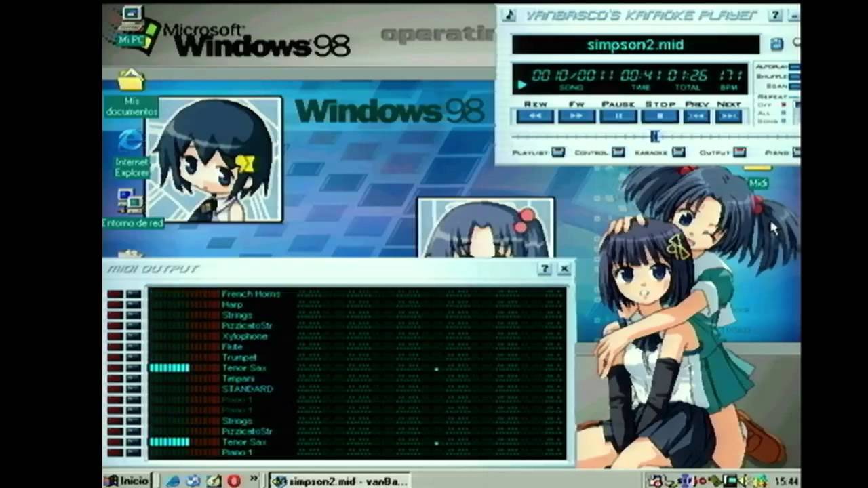Toggle the Autoplay option

(x=795, y=67)
